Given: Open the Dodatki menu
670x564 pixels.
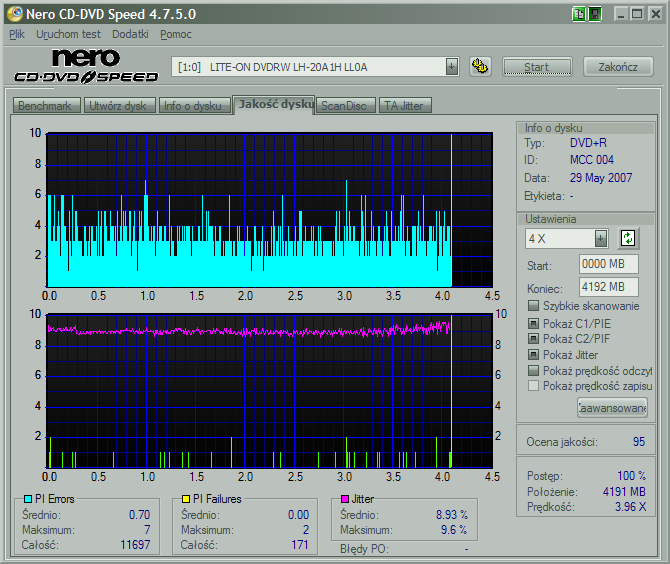Looking at the screenshot, I should point(130,34).
